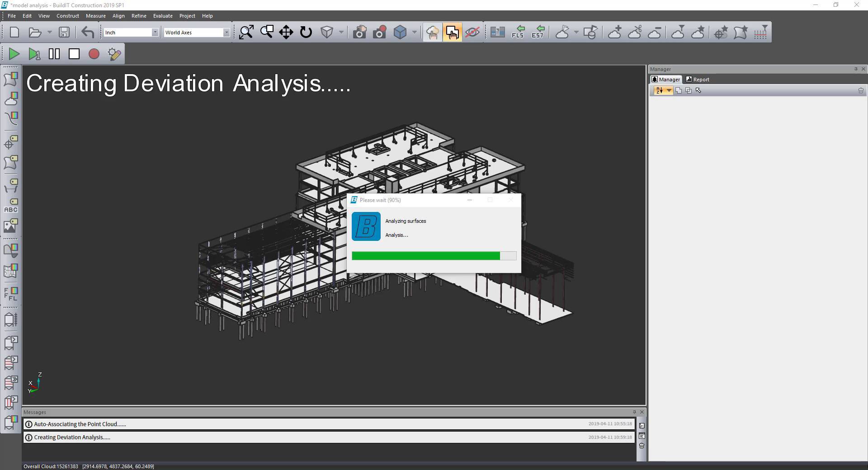This screenshot has height=470, width=868.
Task: Open the World Axes coordinate dropdown
Action: tap(227, 32)
